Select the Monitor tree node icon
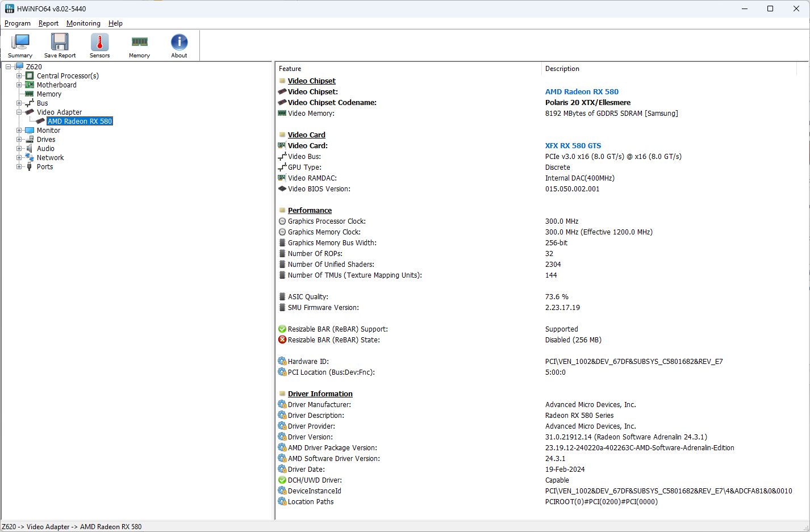 point(30,130)
